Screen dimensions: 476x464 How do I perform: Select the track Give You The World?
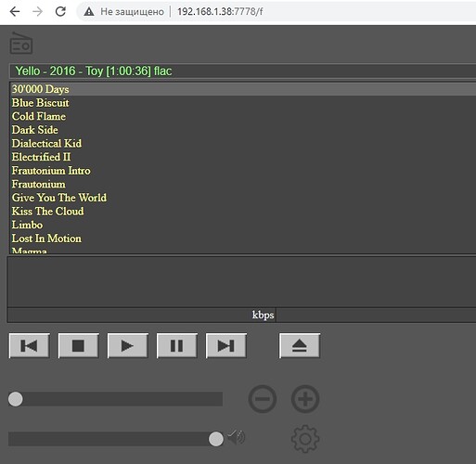(59, 198)
